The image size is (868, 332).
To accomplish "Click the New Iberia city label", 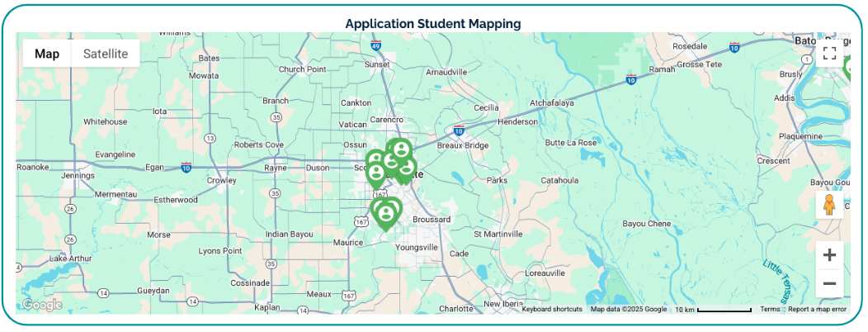I will click(504, 304).
